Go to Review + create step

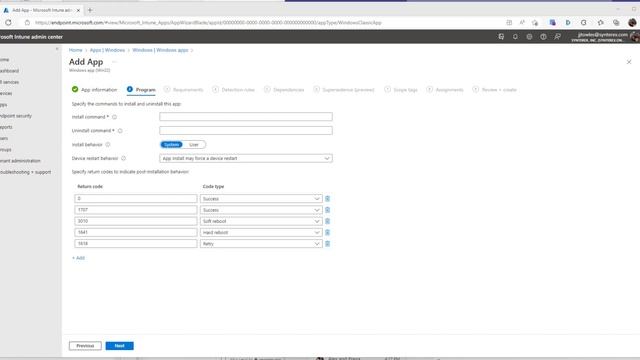click(495, 90)
